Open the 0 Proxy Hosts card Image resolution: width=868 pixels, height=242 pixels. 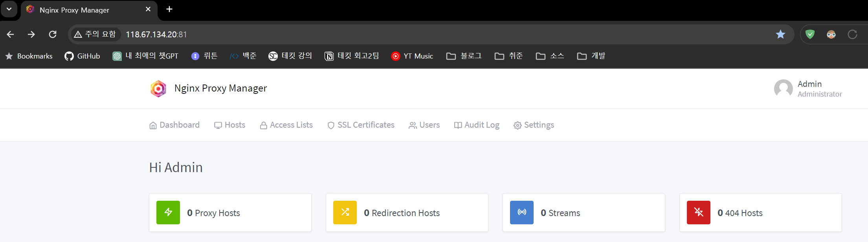point(230,213)
